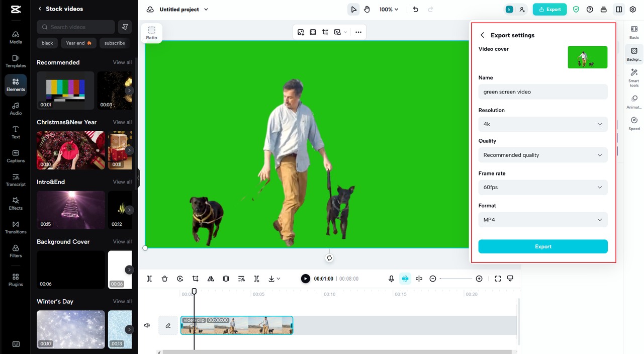Select the subscribe search tag
The image size is (644, 354).
(x=115, y=43)
